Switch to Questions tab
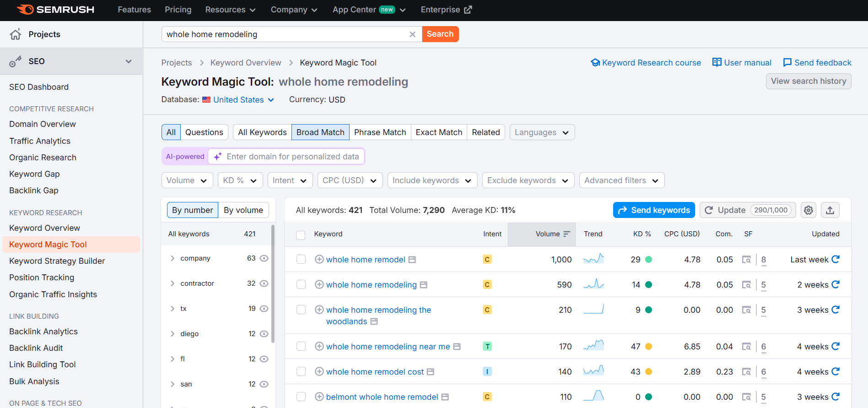Image resolution: width=868 pixels, height=408 pixels. point(204,132)
